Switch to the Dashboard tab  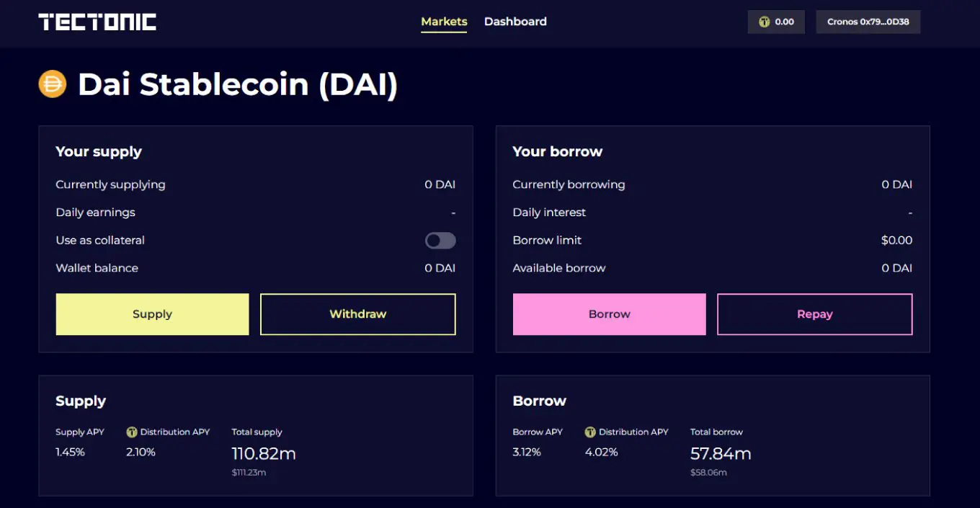click(x=515, y=22)
